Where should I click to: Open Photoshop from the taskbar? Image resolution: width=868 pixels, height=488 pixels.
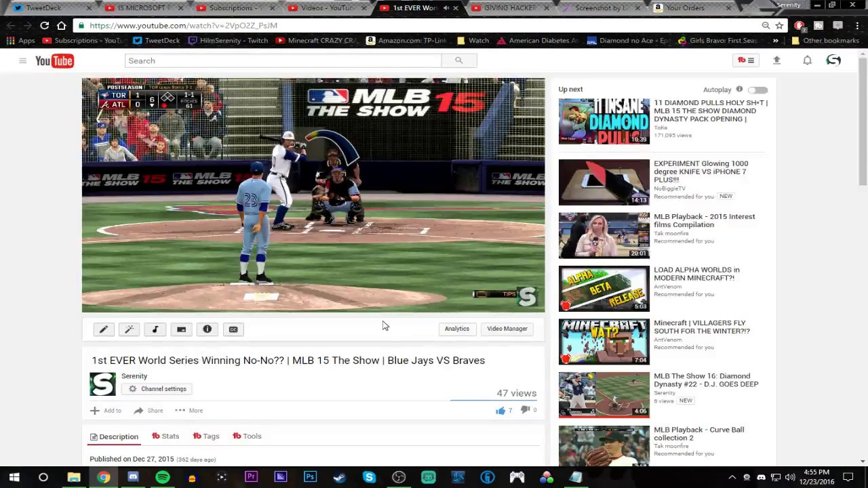[x=310, y=477]
